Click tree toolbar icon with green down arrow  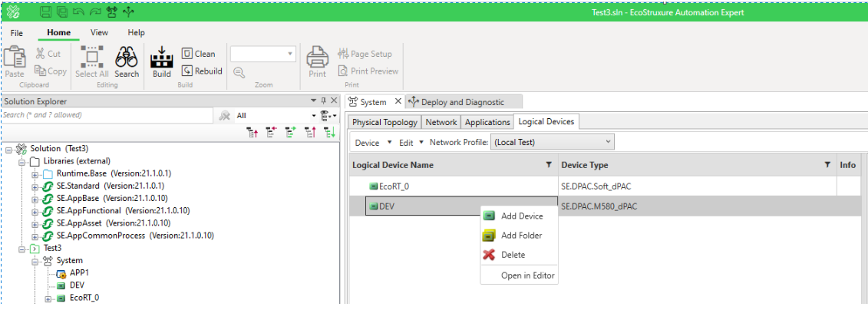pos(329,132)
